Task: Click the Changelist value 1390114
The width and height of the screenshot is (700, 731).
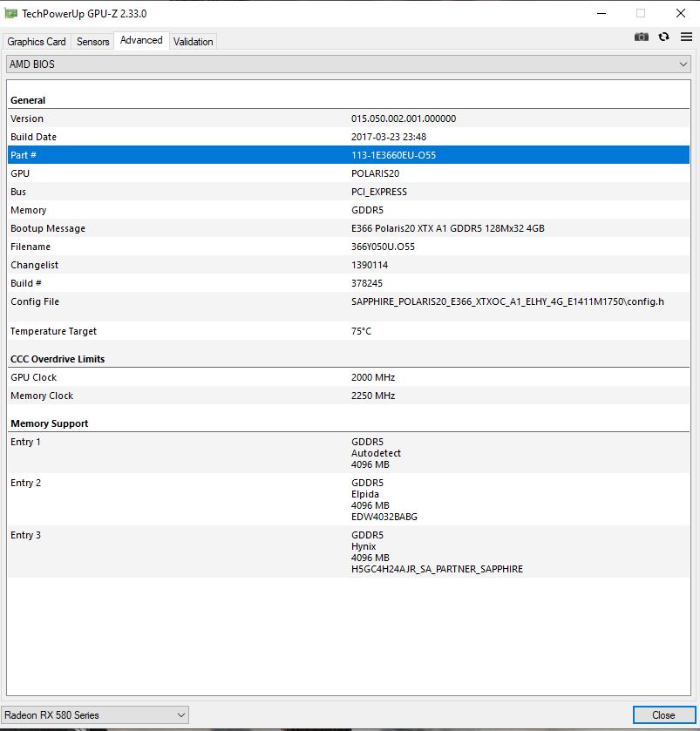Action: pos(370,265)
